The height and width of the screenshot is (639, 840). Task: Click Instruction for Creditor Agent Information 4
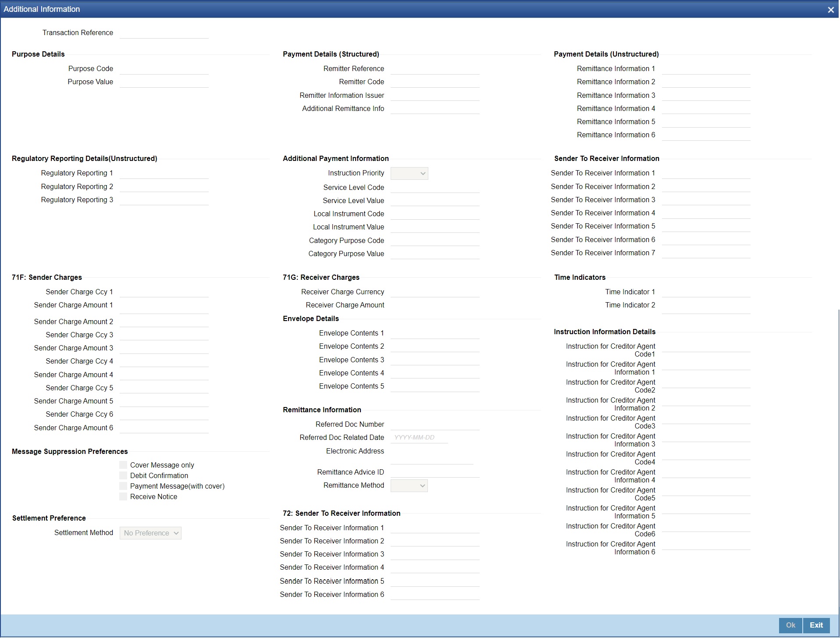[x=706, y=472]
